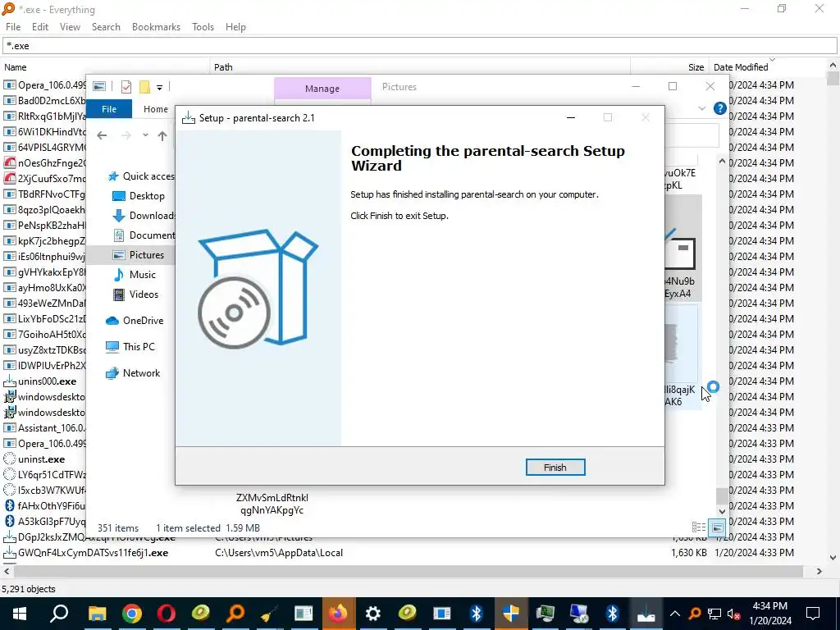Image resolution: width=840 pixels, height=630 pixels.
Task: Select Quick access in Explorer sidebar
Action: pyautogui.click(x=141, y=176)
